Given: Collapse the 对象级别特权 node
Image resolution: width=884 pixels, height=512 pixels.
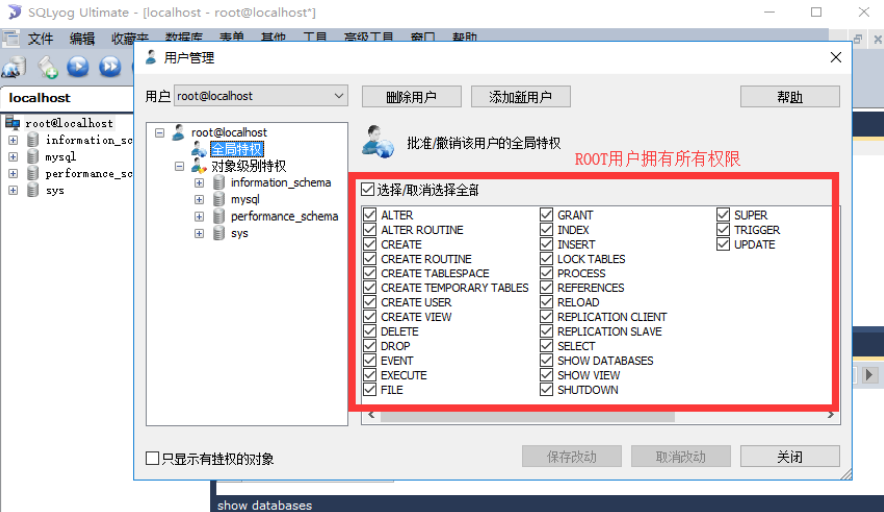Looking at the screenshot, I should point(179,166).
